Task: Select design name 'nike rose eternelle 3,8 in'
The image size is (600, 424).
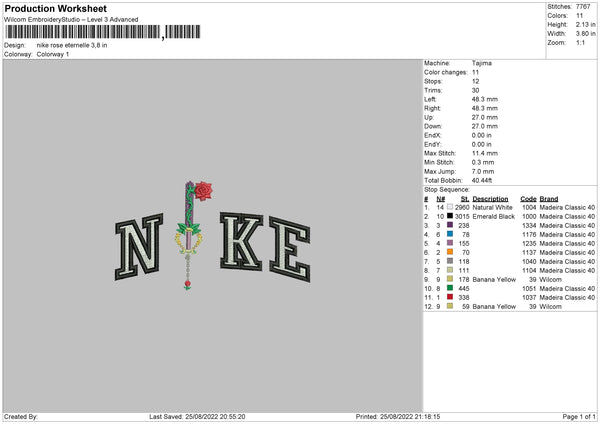Action: coord(72,45)
